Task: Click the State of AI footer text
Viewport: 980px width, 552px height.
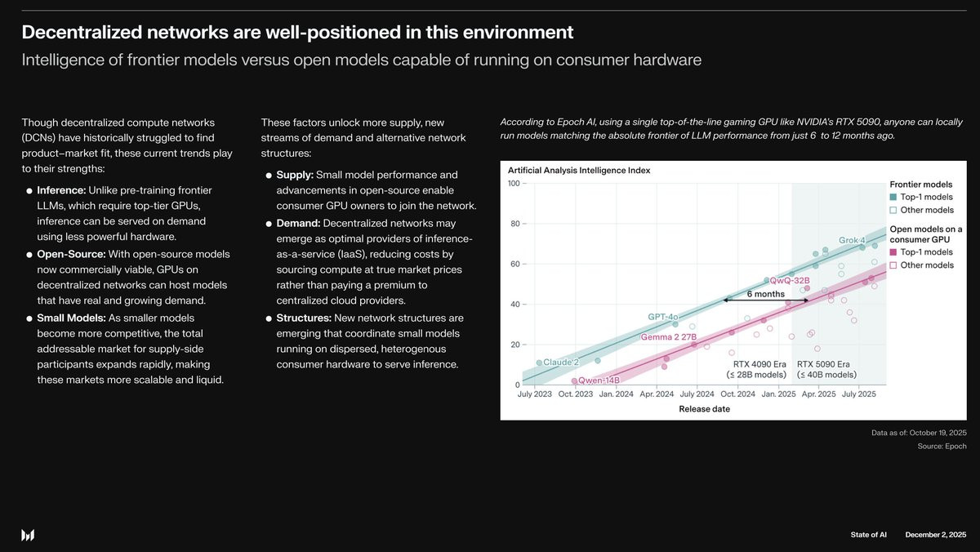Action: click(868, 534)
